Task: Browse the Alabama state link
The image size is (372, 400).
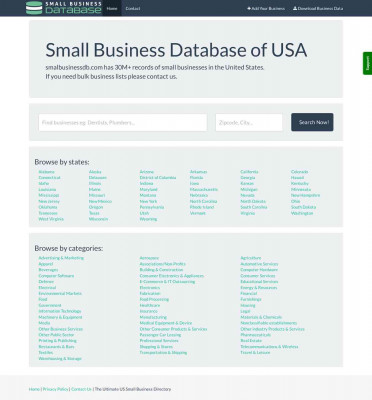Action: tap(46, 172)
